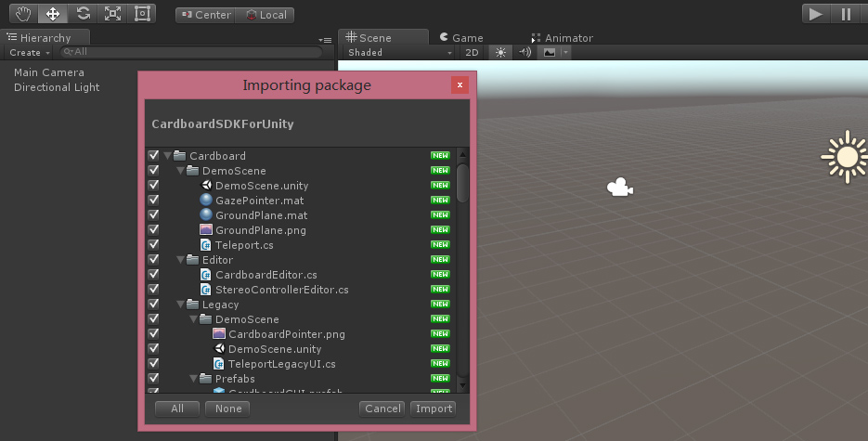Select the Rotate tool
The image size is (868, 441).
click(83, 13)
